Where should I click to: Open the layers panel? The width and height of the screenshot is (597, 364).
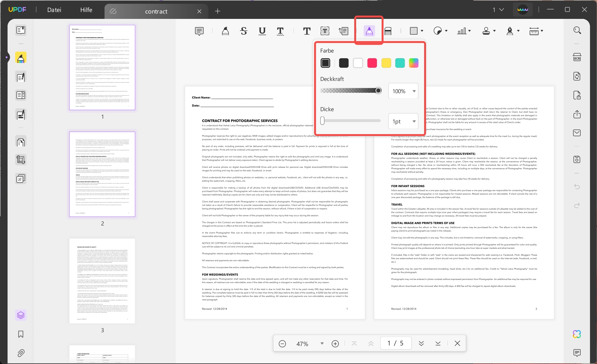[21, 315]
